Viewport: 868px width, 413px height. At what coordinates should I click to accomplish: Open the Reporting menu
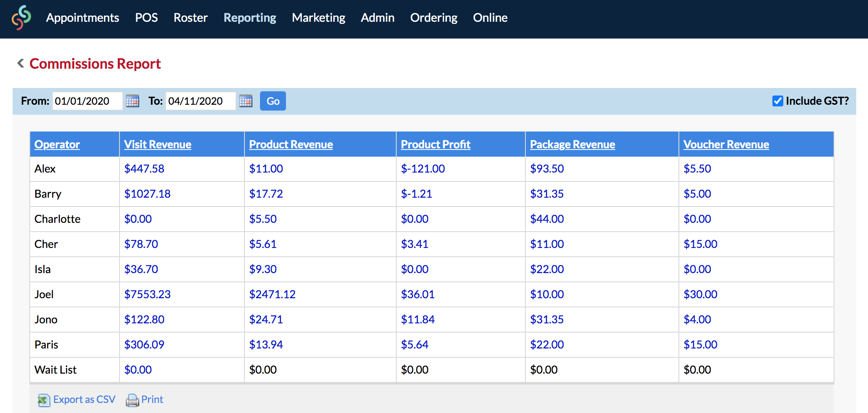pos(250,18)
